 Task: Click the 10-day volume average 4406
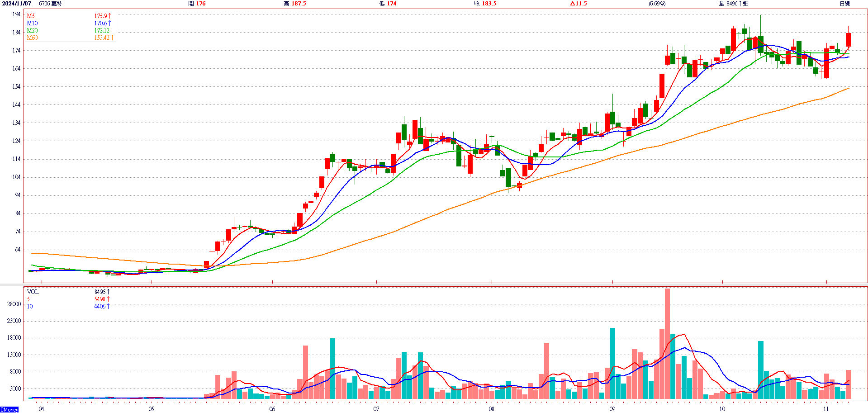102,306
